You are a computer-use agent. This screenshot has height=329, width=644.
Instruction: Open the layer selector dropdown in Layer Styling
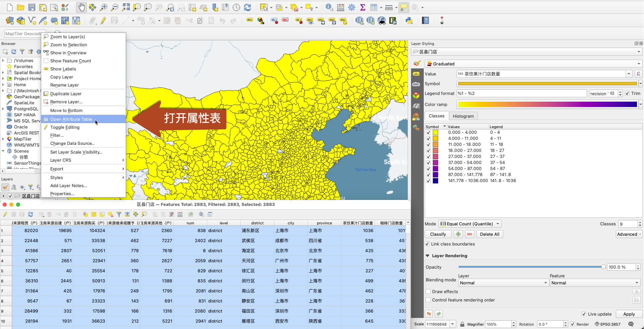coord(527,52)
